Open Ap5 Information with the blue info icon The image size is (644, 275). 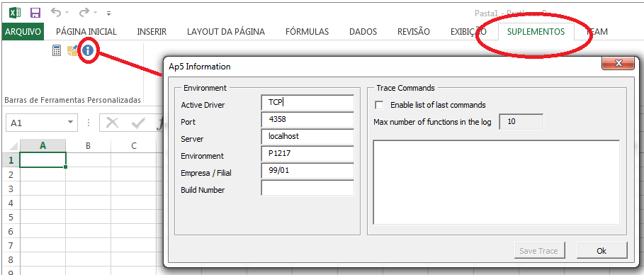(87, 50)
